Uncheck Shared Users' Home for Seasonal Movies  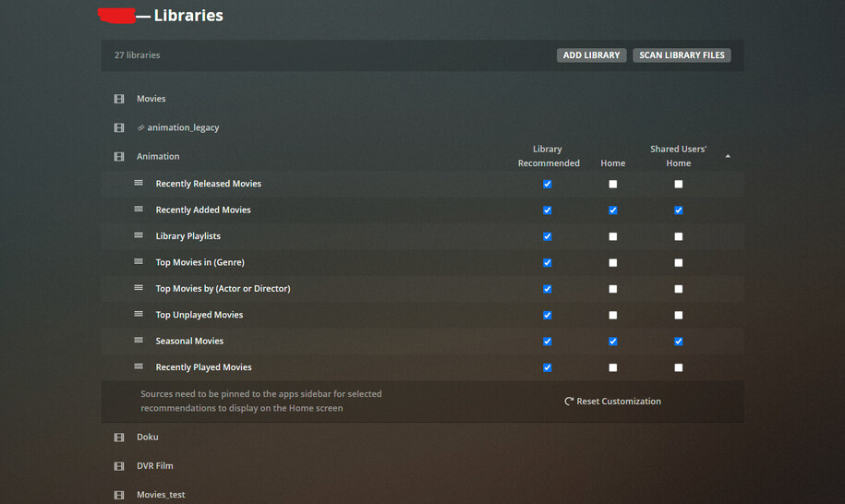pyautogui.click(x=679, y=342)
